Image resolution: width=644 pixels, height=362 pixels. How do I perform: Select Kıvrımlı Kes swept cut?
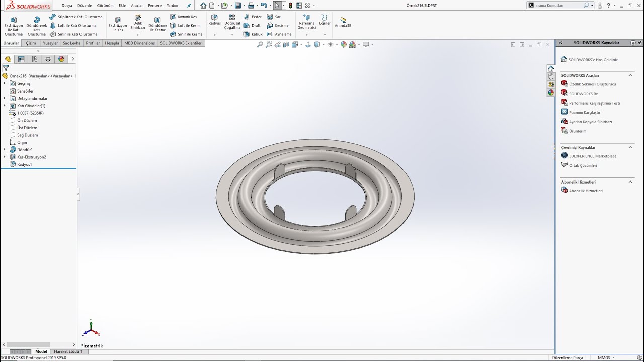(x=183, y=17)
